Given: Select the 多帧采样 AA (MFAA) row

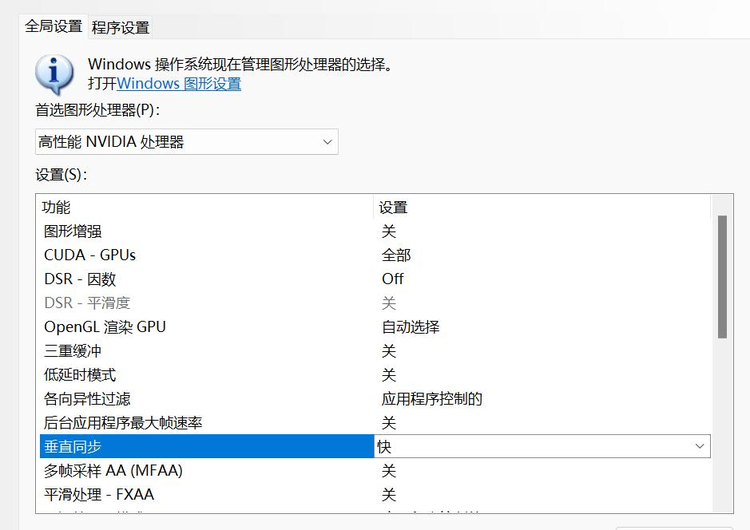Looking at the screenshot, I should (113, 470).
